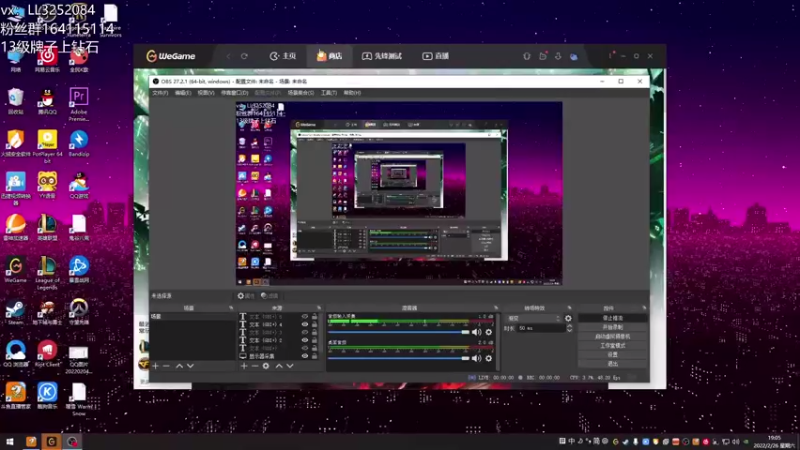Open OBS 编辑(E) menu
This screenshot has width=800, height=450.
183,93
